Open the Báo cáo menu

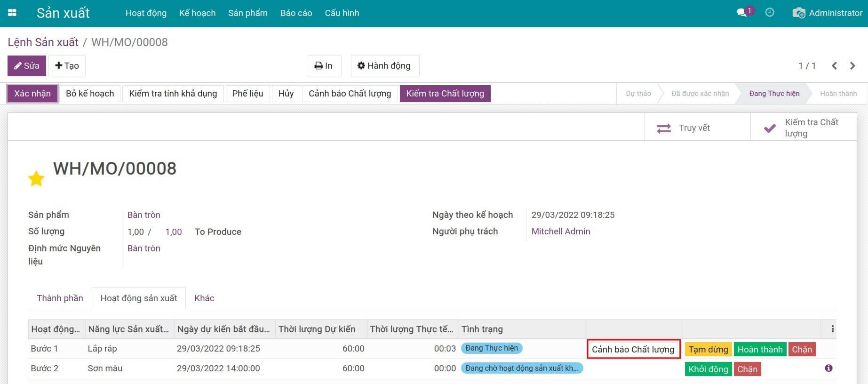point(296,13)
